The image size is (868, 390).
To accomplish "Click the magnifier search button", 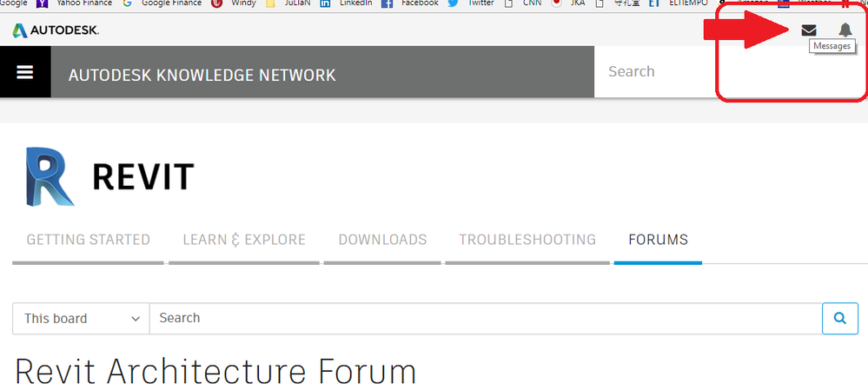I will 840,318.
